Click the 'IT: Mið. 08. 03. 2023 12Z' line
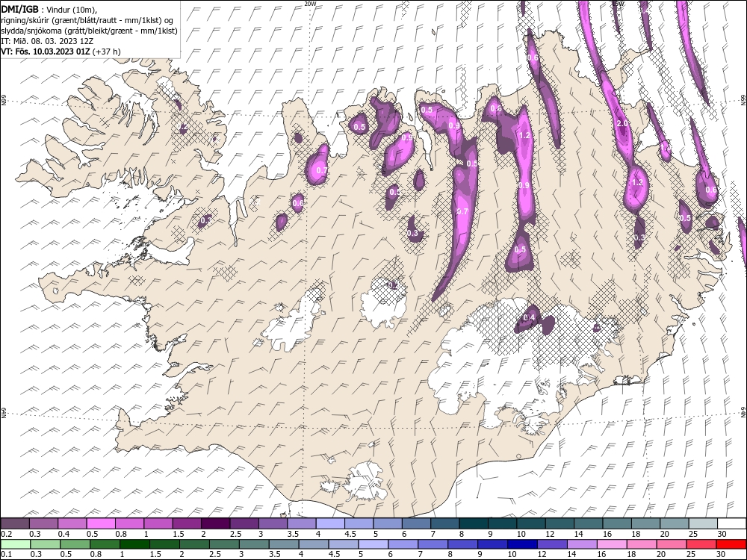Viewport: 747px width, 560px height. click(x=46, y=41)
